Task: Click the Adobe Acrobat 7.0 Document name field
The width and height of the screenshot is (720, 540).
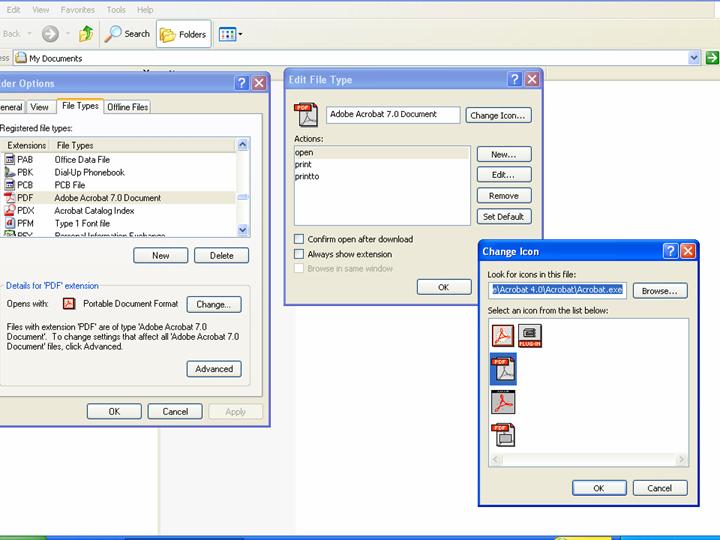Action: pyautogui.click(x=393, y=115)
